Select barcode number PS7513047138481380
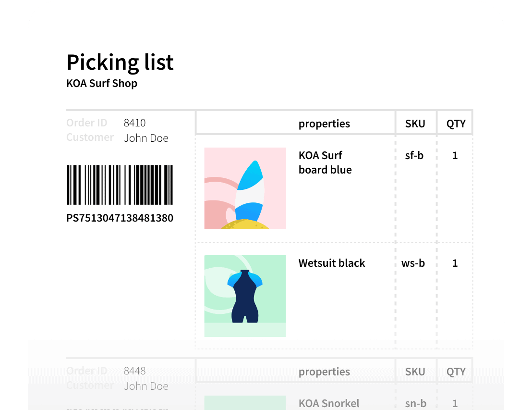 coord(120,218)
